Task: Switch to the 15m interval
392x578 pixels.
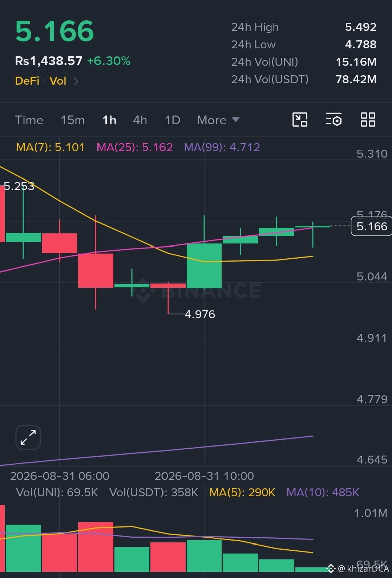Action: [x=73, y=120]
